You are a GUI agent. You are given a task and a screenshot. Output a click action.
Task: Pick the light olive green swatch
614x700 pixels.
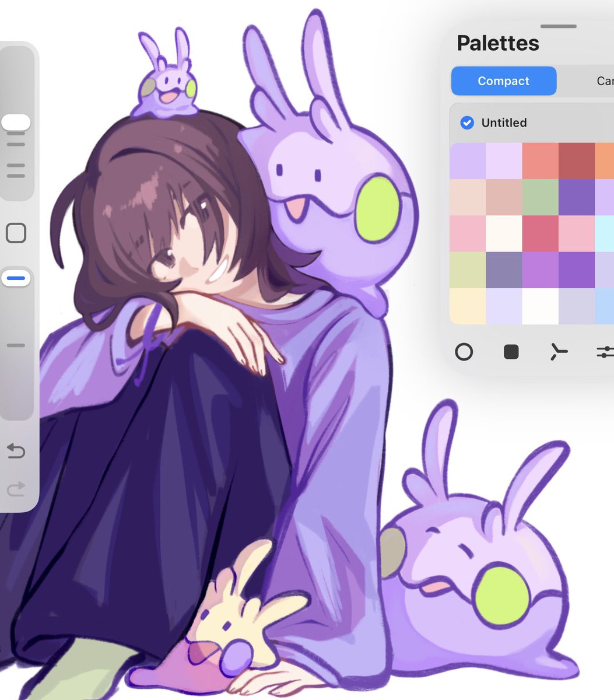[468, 269]
